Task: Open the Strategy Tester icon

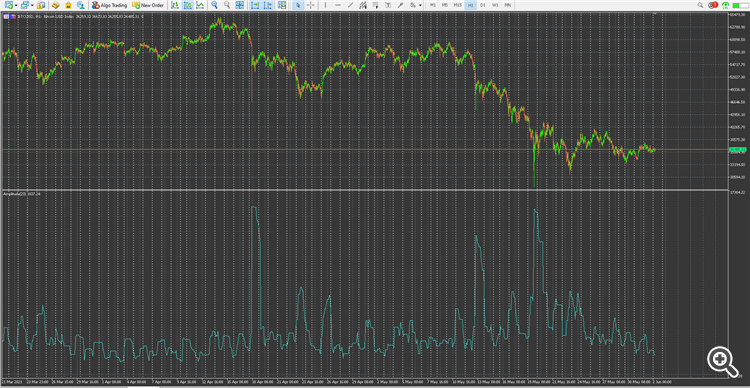Action: pyautogui.click(x=81, y=5)
